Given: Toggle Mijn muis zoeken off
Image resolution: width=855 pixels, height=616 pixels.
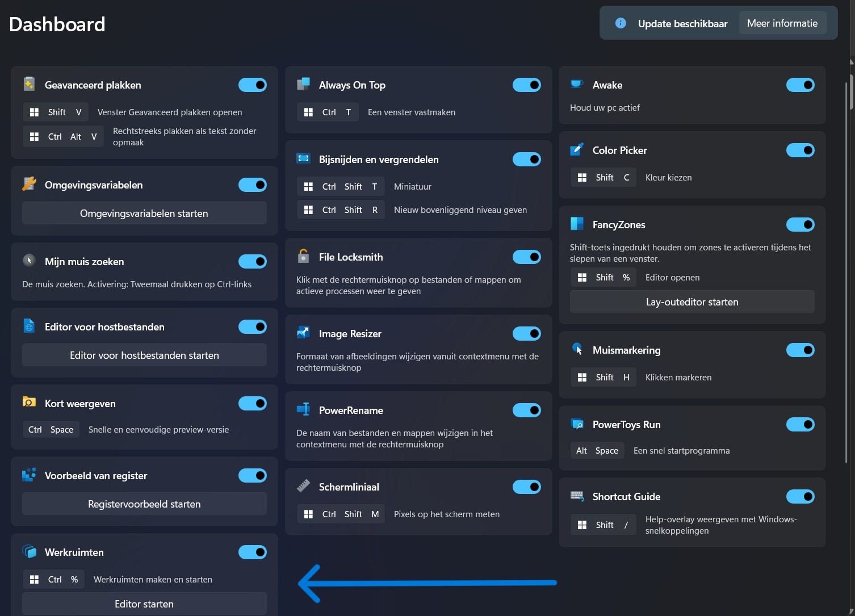Looking at the screenshot, I should (253, 261).
